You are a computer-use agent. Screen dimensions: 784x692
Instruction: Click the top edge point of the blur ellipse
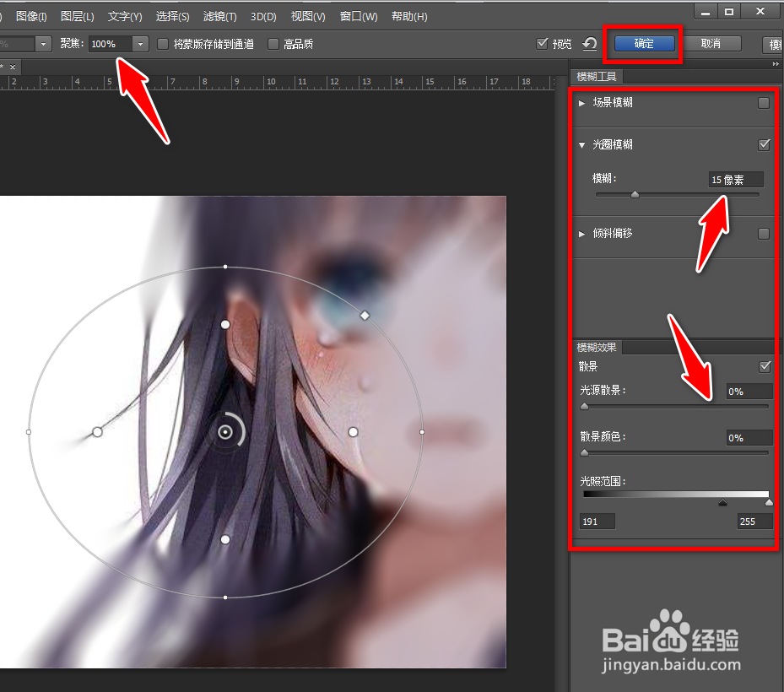coord(225,267)
